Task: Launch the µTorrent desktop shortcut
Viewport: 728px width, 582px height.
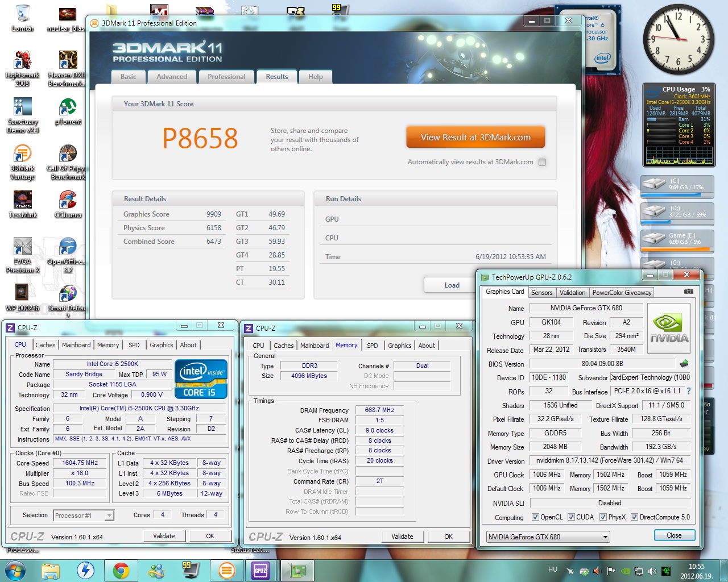Action: [68, 111]
